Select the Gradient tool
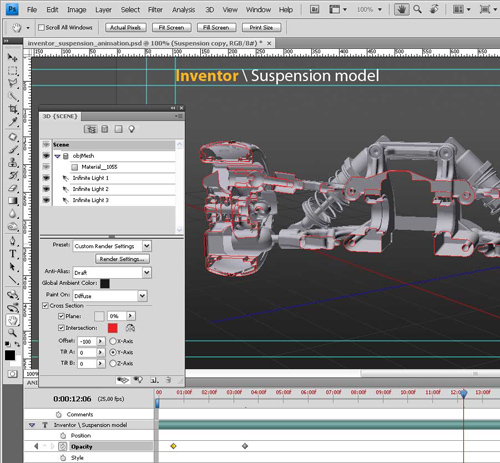This screenshot has width=500, height=463. [13, 201]
